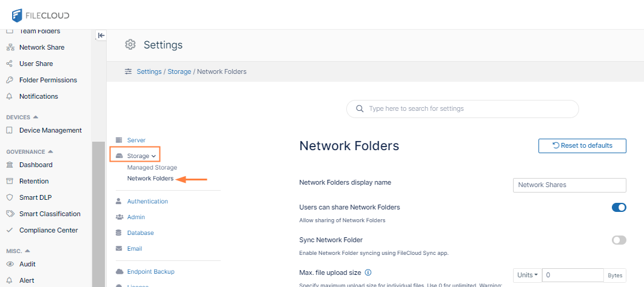Screen dimensions: 644x287
Task: Open the Units dropdown for upload size
Action: pos(527,275)
